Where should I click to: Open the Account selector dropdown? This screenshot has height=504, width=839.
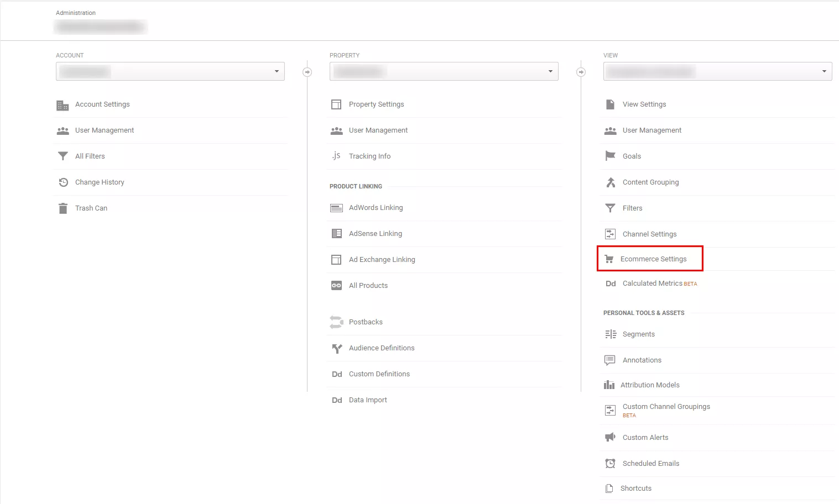(x=170, y=71)
